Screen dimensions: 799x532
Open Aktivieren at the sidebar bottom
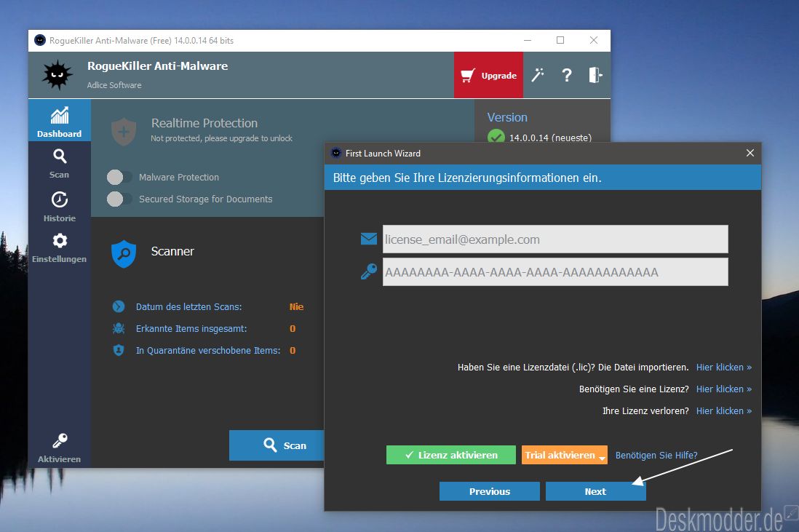point(59,448)
